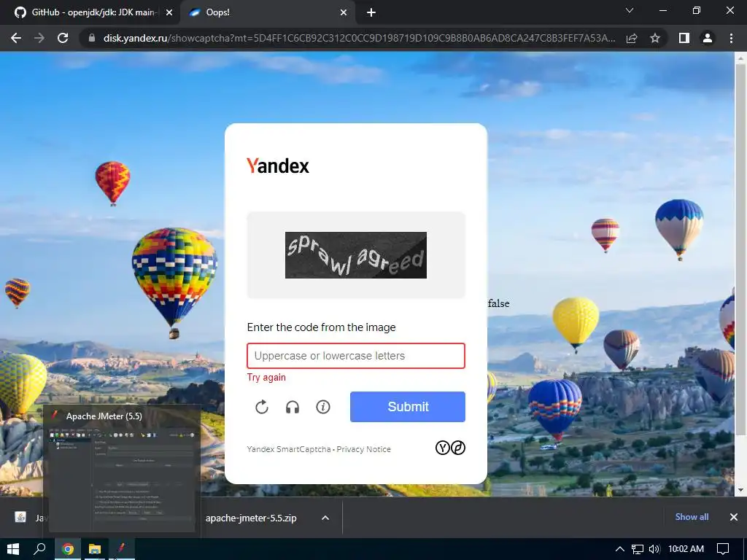Bookmark this page with the star icon
Image resolution: width=747 pixels, height=560 pixels.
pyautogui.click(x=655, y=38)
